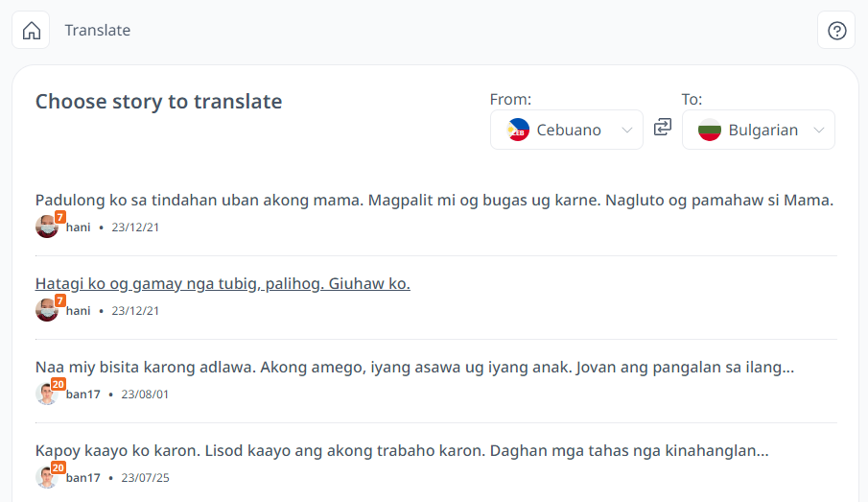The height and width of the screenshot is (502, 868).
Task: Expand the From language Cebuano dropdown
Action: tap(567, 130)
